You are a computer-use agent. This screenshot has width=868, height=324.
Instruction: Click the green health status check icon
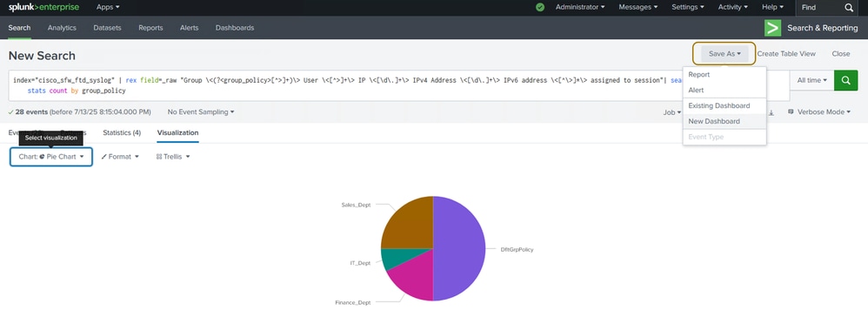point(540,7)
